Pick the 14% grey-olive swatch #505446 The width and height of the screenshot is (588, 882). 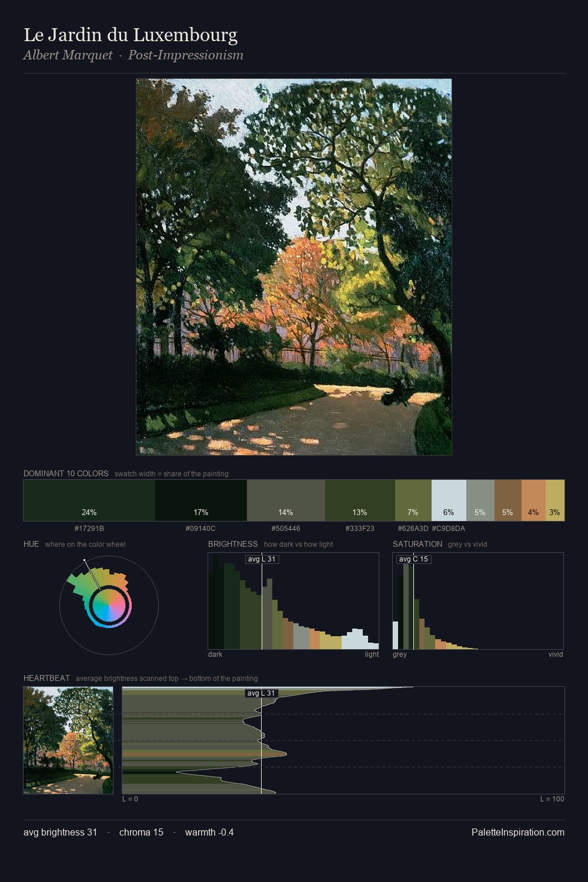[286, 500]
